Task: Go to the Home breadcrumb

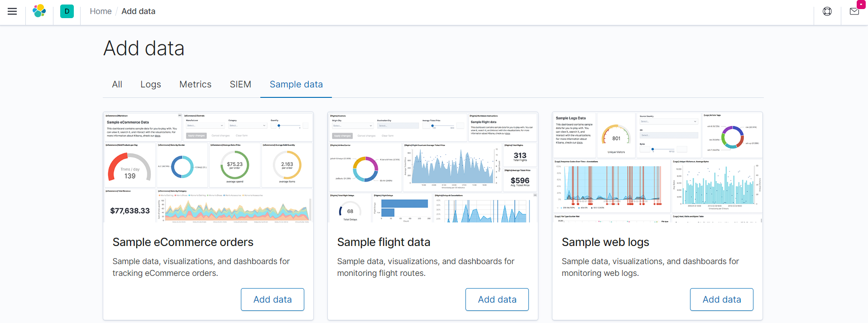Action: [101, 11]
